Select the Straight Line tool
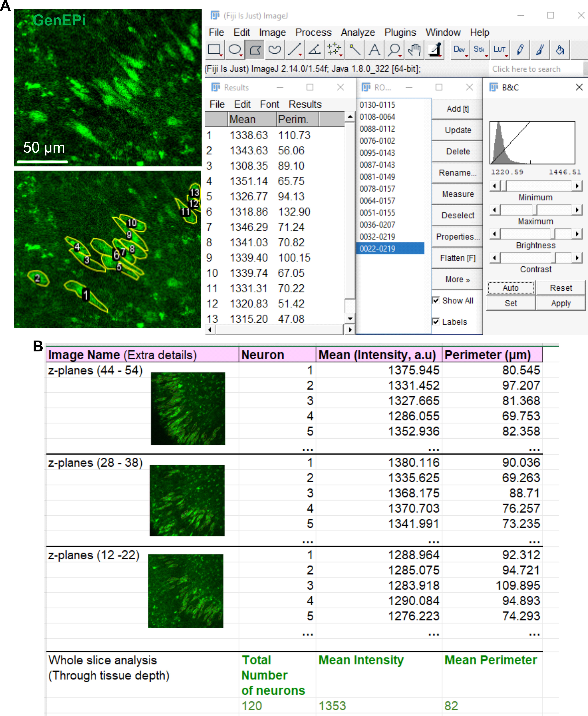The height and width of the screenshot is (716, 588). point(294,50)
